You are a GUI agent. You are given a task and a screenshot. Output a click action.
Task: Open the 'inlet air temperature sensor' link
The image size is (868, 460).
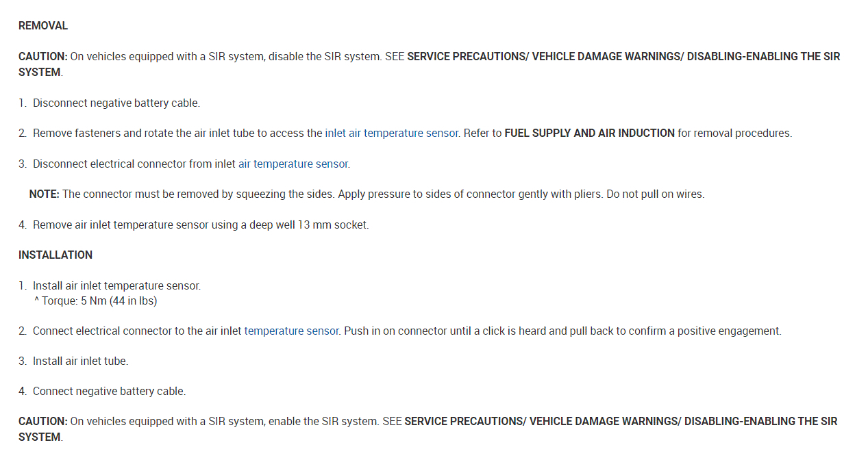click(391, 133)
